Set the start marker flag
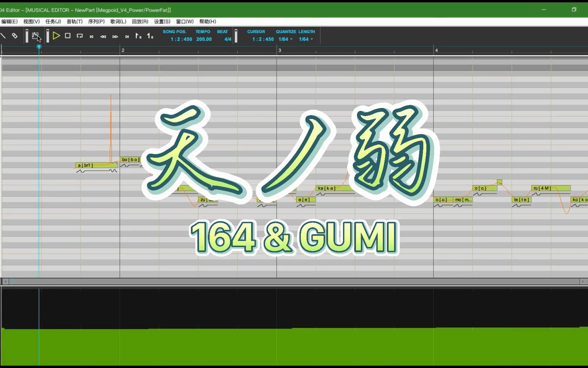Viewport: 588px width, 368px height. click(138, 36)
